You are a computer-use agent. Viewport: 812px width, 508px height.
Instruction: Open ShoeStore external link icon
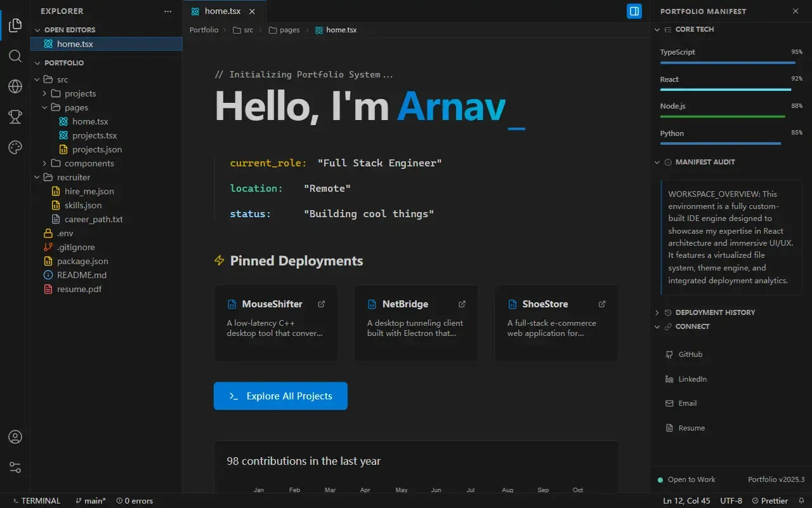[602, 304]
